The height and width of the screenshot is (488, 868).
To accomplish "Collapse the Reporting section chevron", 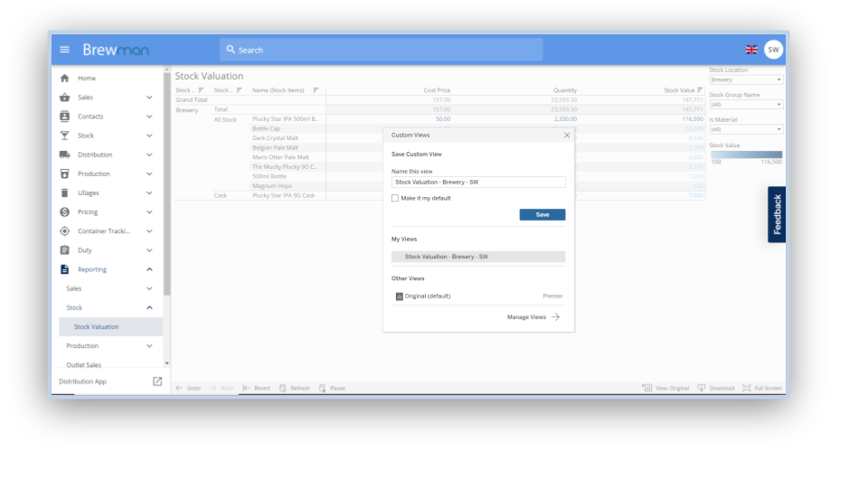I will pyautogui.click(x=149, y=269).
